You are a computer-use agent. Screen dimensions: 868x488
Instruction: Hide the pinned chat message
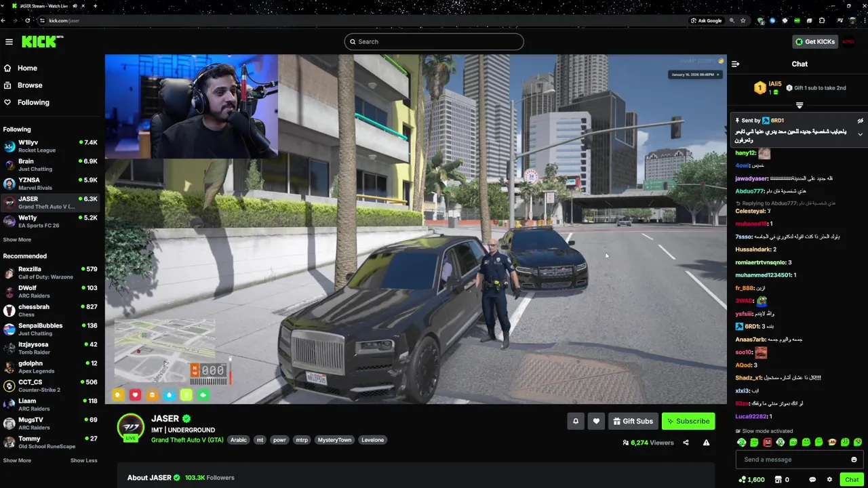click(860, 121)
